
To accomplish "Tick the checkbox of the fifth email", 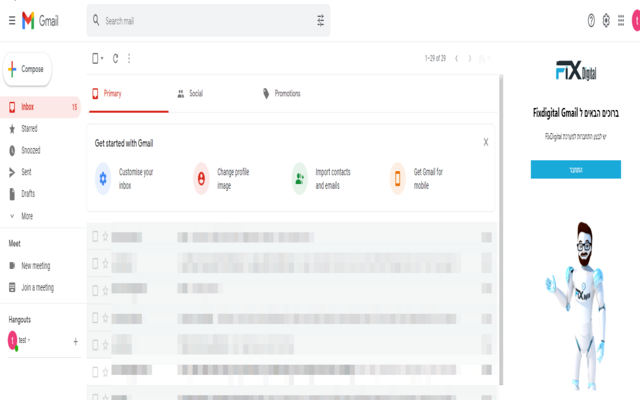I will tap(95, 345).
